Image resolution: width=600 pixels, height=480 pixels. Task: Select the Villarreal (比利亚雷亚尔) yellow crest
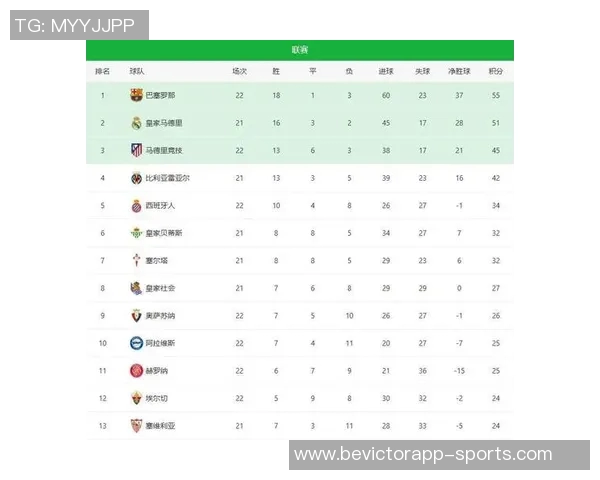click(137, 178)
